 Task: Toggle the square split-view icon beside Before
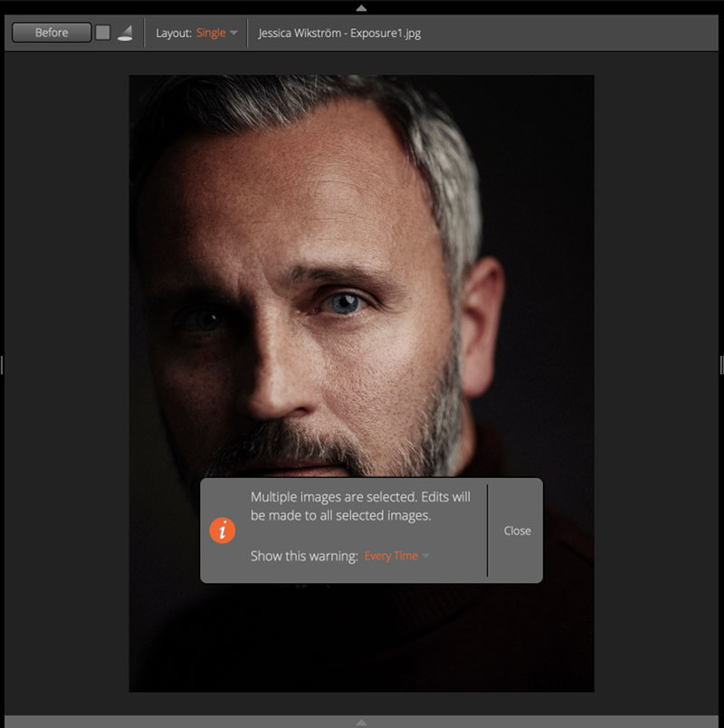(x=102, y=33)
